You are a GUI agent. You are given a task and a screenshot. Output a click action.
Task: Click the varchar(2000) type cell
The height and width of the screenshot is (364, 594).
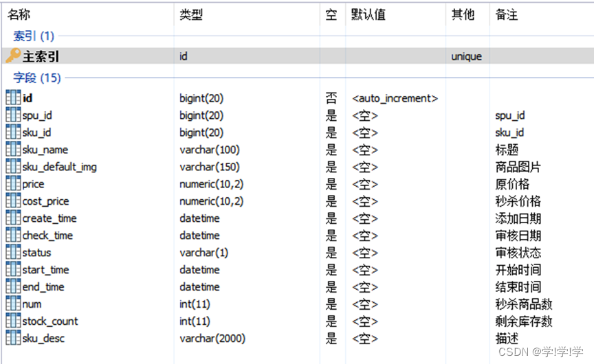tap(212, 339)
